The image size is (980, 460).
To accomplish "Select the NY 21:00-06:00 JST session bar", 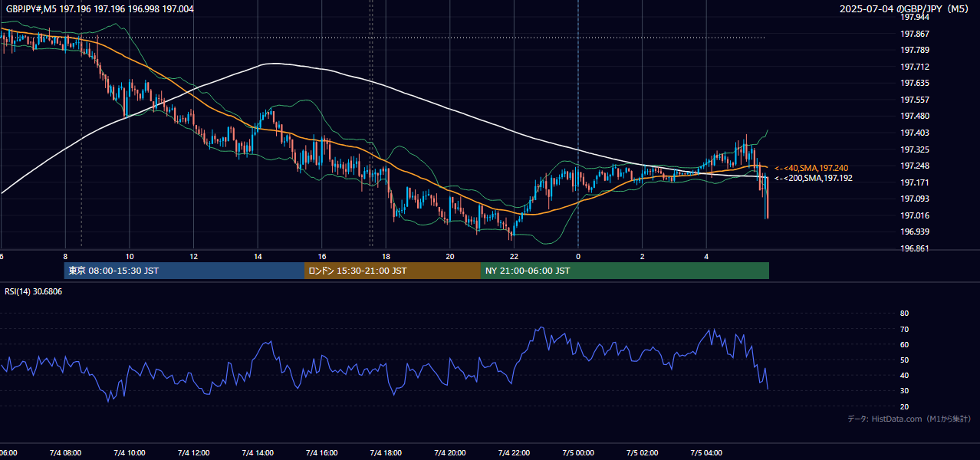I will click(x=625, y=271).
